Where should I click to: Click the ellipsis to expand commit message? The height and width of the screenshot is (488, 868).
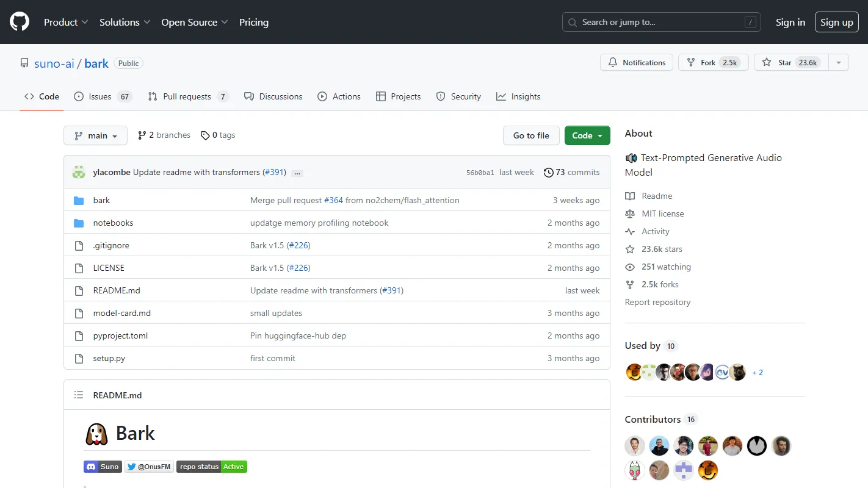click(297, 173)
